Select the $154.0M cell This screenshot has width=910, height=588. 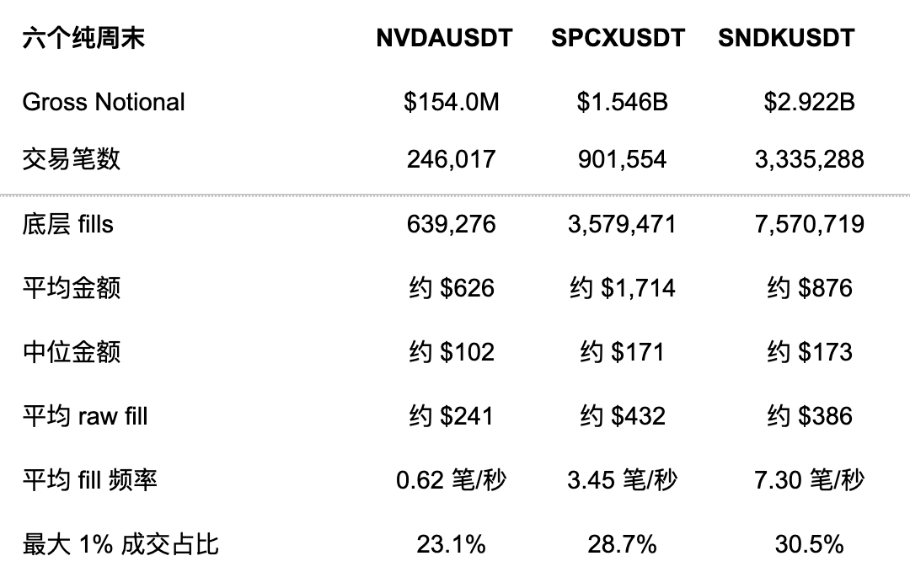452,102
